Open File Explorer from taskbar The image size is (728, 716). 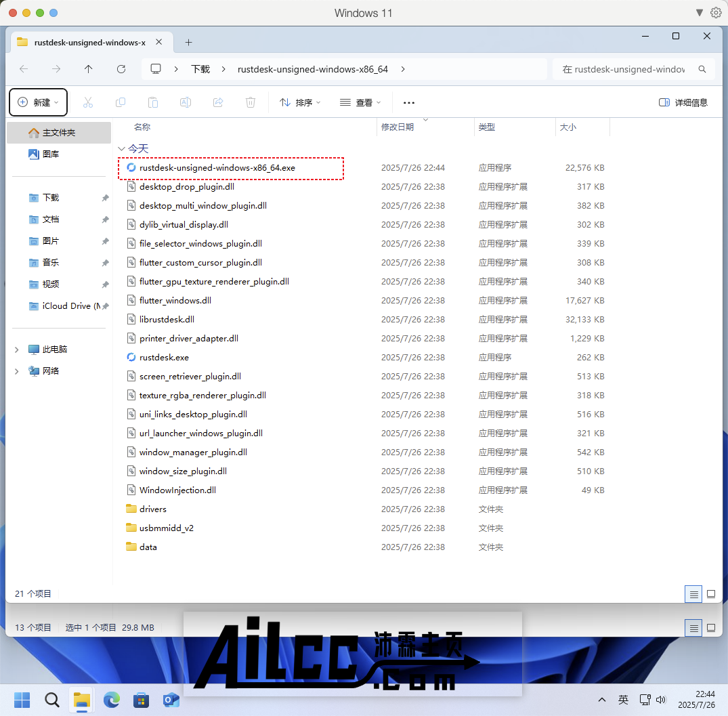(82, 700)
